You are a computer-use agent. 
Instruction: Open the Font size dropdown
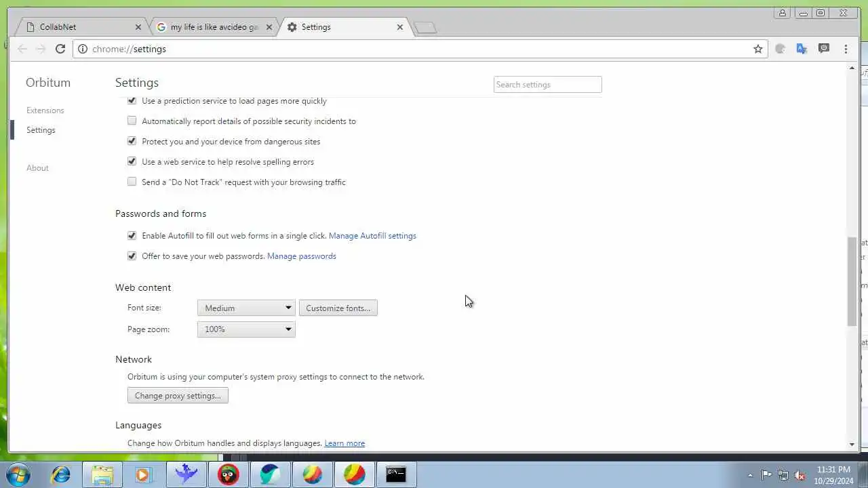click(246, 308)
